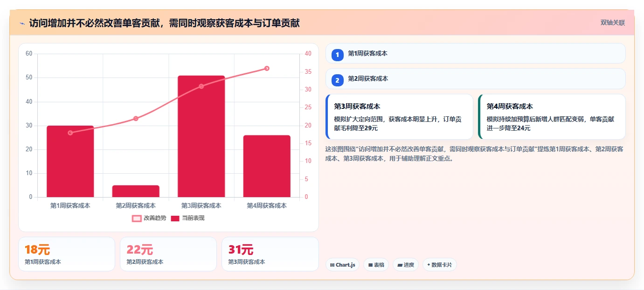
Task: Click the trend line point for week 1
Action: (70, 133)
